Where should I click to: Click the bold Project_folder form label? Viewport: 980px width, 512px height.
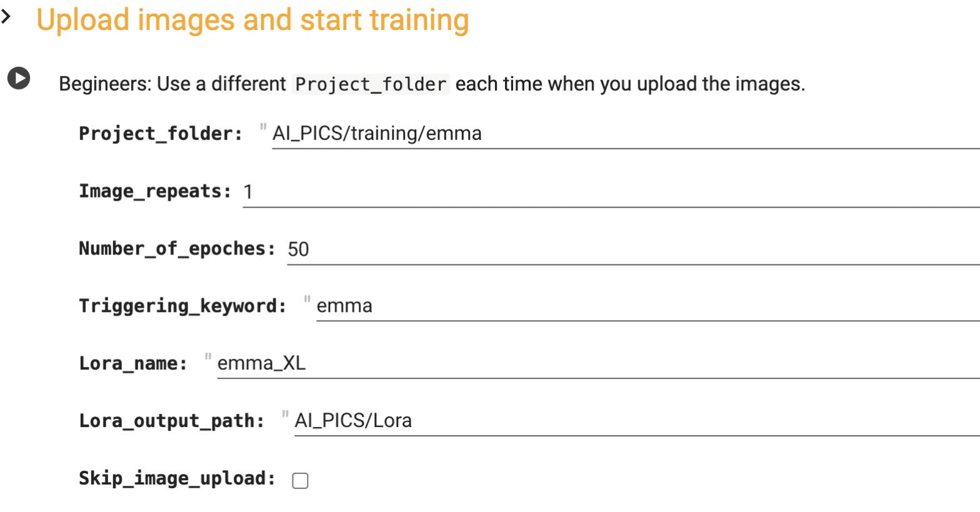pos(161,134)
